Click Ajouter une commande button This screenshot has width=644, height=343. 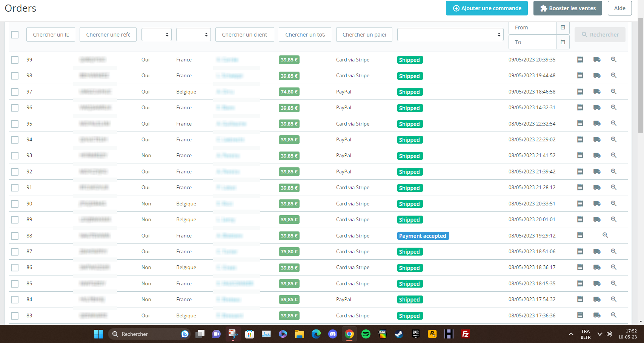point(487,8)
